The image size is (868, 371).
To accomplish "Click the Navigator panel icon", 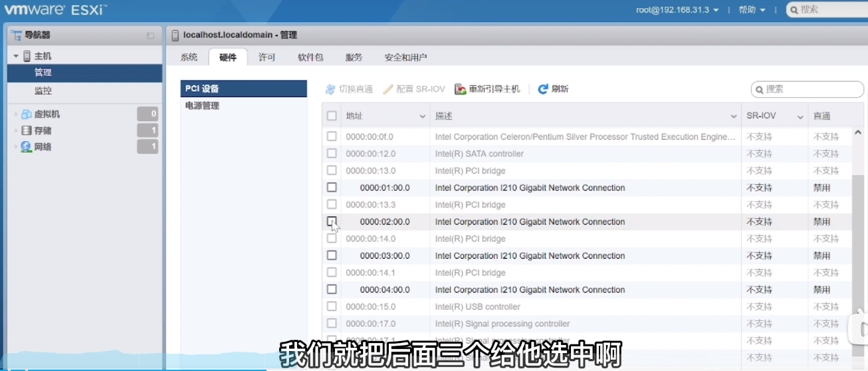I will point(16,35).
